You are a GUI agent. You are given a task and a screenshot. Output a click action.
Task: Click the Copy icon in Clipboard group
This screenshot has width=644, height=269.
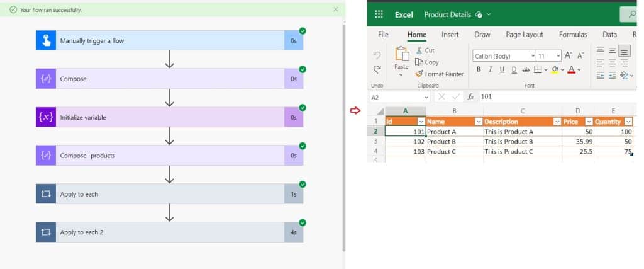[x=419, y=62]
